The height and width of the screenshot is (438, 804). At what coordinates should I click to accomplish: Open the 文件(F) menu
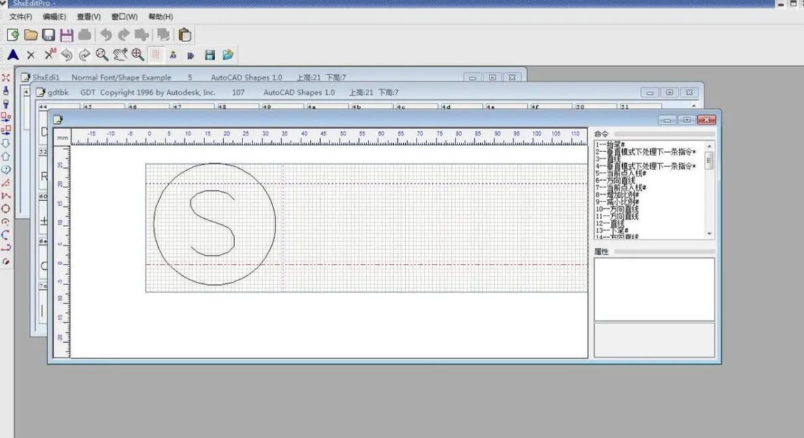click(x=20, y=17)
